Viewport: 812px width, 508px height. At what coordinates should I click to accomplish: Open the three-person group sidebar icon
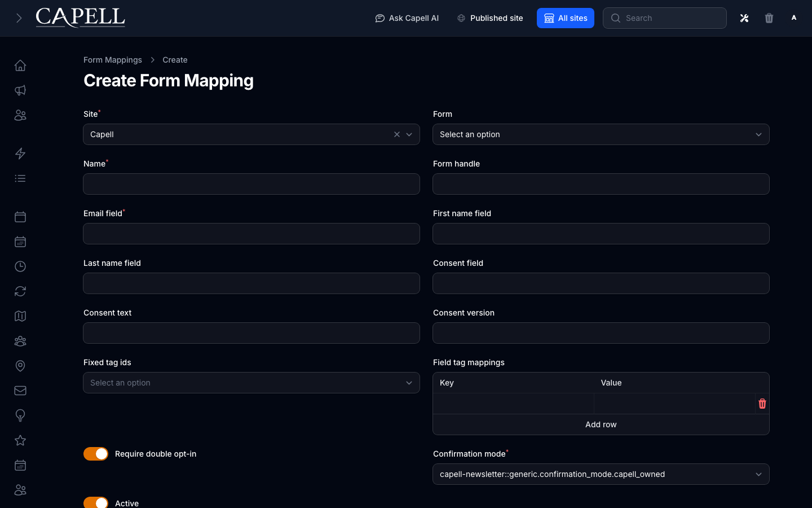coord(20,341)
